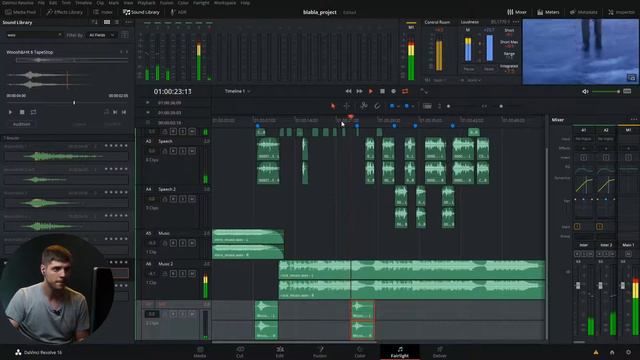This screenshot has width=640, height=360.
Task: Open the Playback menu
Action: pyautogui.click(x=146, y=3)
